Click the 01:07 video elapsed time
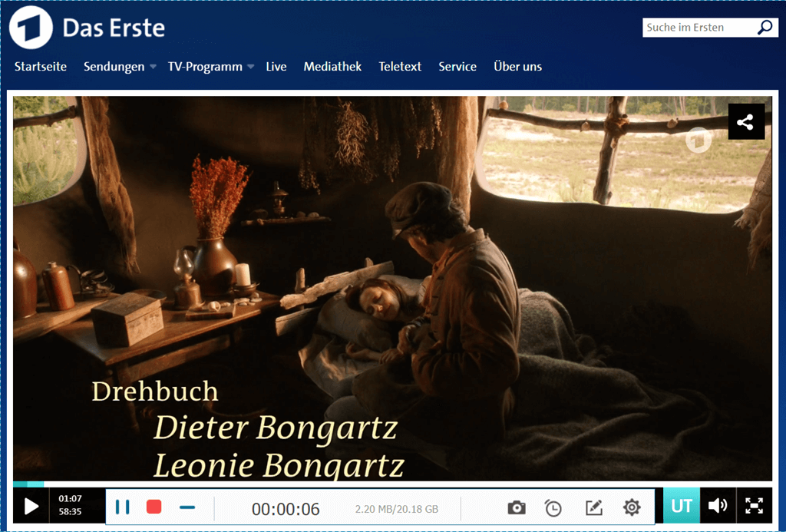Image resolution: width=786 pixels, height=532 pixels. point(70,498)
